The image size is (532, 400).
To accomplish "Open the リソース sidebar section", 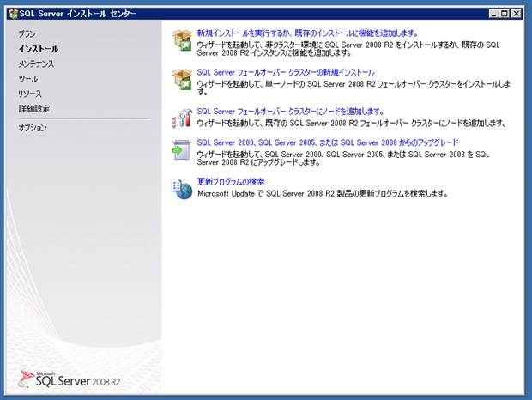I will coord(30,94).
